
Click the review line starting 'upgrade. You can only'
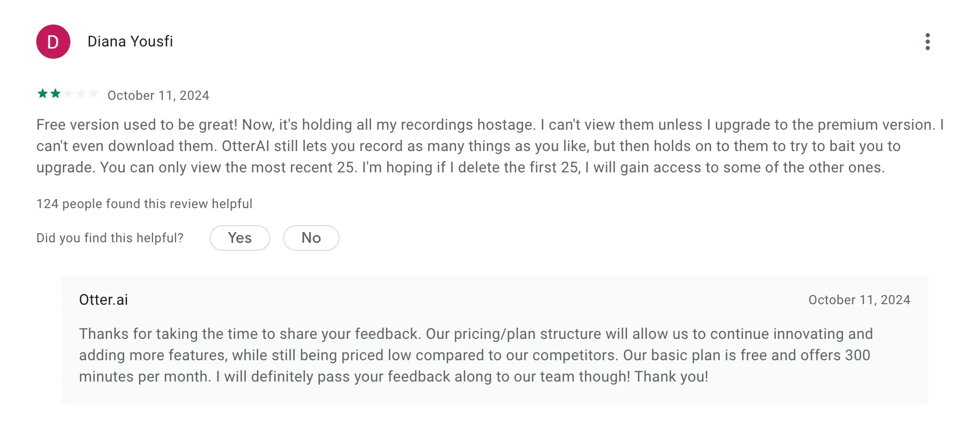coord(461,168)
